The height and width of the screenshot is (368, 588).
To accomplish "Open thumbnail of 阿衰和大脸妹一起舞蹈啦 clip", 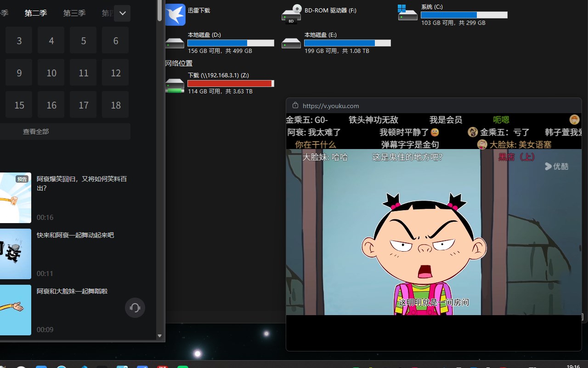I will tap(16, 310).
